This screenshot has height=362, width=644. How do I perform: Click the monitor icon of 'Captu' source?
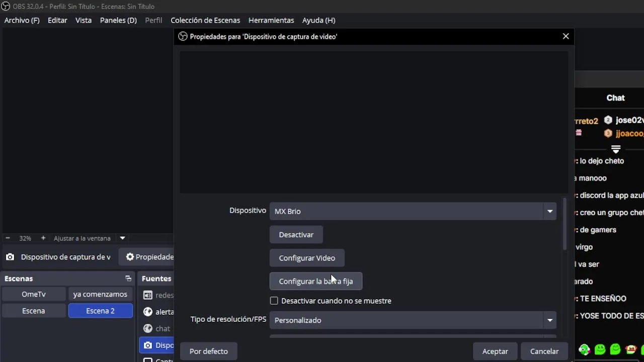click(147, 360)
